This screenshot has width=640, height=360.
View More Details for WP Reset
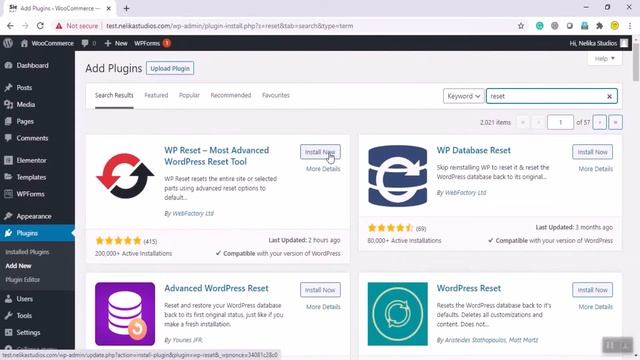(323, 169)
